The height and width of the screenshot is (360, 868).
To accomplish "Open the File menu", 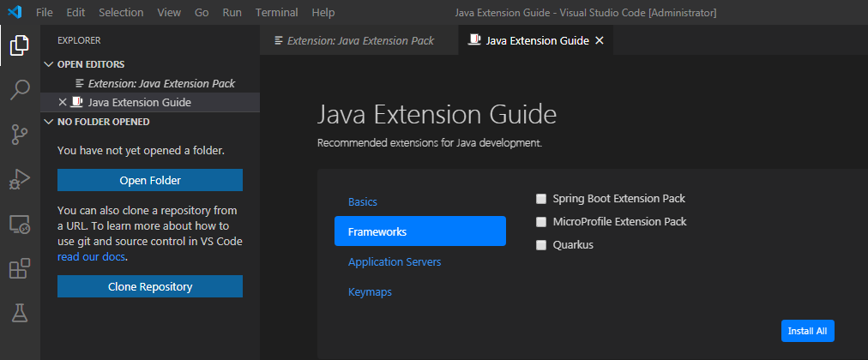I will tap(45, 12).
